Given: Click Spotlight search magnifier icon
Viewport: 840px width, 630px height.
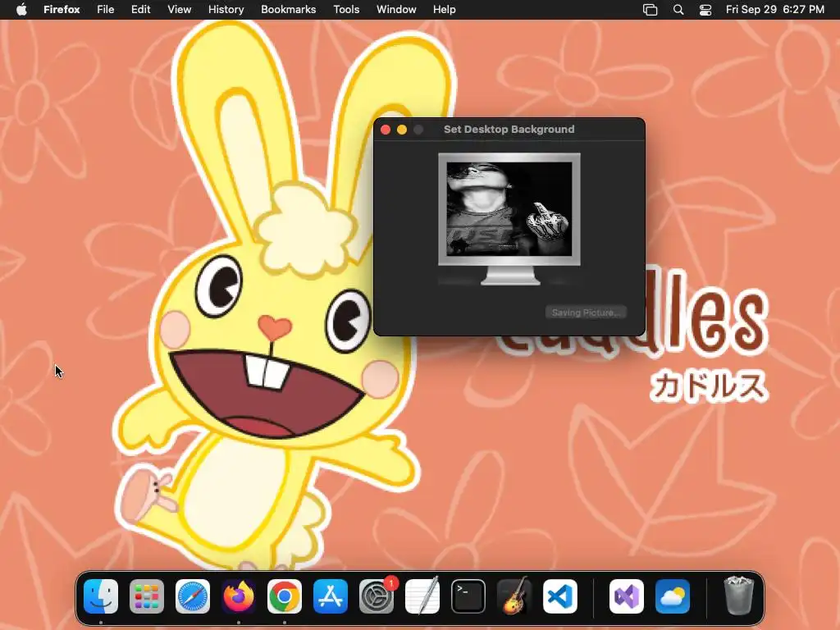Looking at the screenshot, I should click(x=678, y=10).
